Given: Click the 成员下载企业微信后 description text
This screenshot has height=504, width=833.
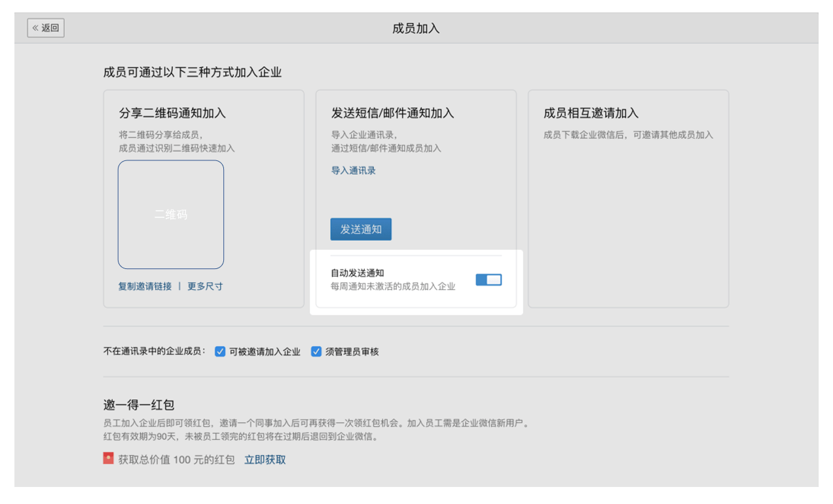Looking at the screenshot, I should point(628,135).
